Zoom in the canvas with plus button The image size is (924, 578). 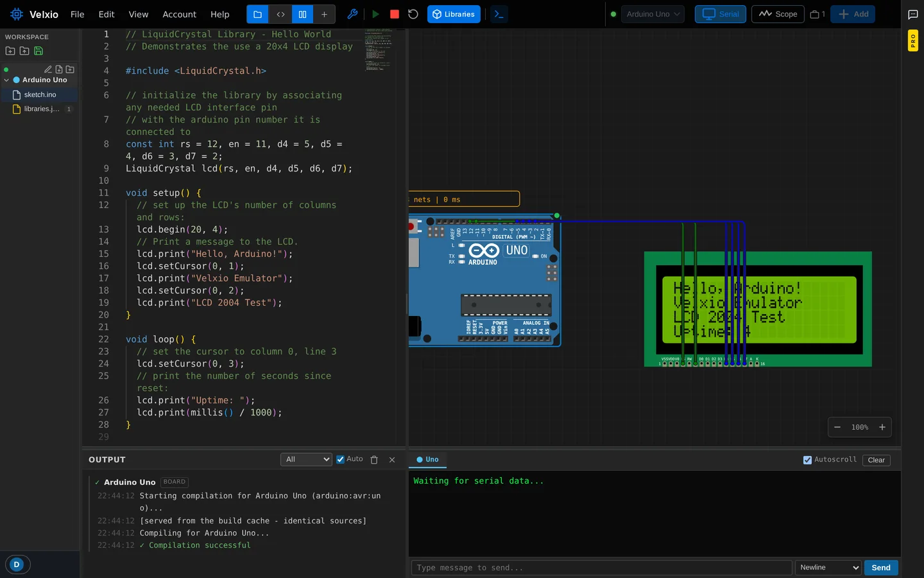pos(882,427)
